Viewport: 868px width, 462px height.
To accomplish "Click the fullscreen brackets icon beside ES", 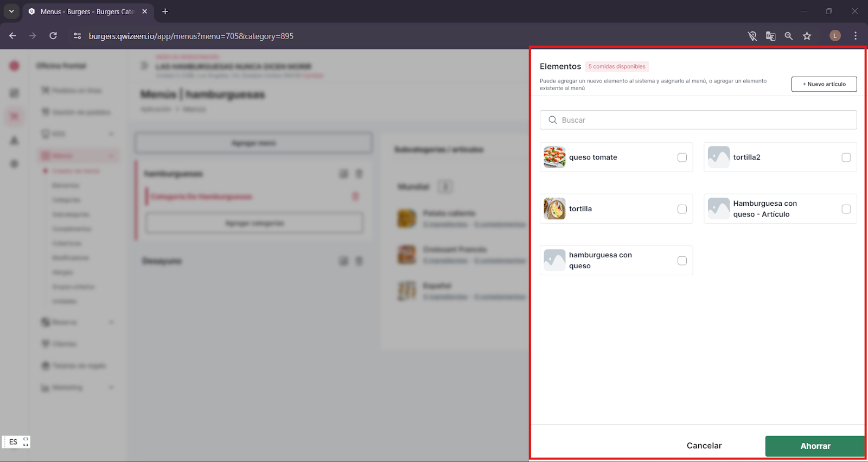I will point(25,442).
